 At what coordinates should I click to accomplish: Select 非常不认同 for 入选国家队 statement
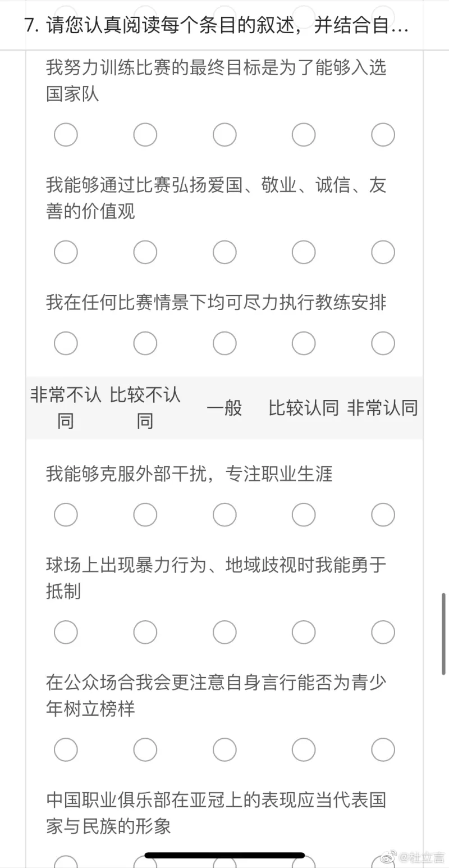click(x=66, y=135)
